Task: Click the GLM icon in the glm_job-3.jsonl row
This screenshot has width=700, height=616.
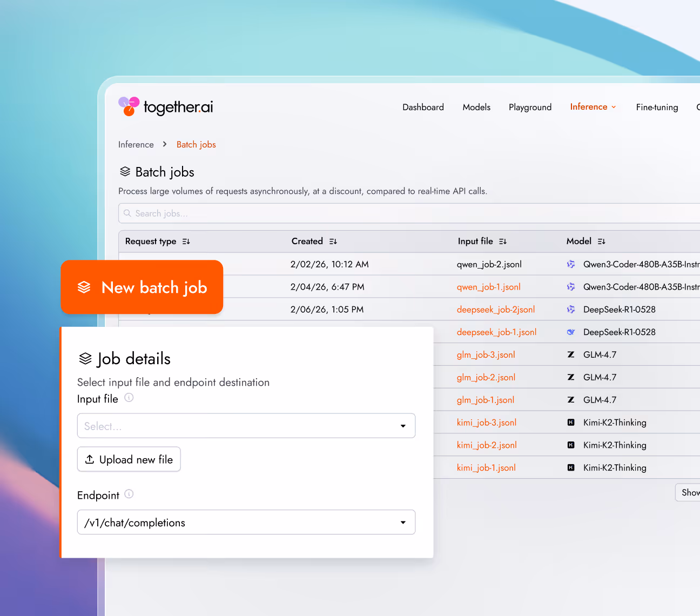Action: pos(571,354)
